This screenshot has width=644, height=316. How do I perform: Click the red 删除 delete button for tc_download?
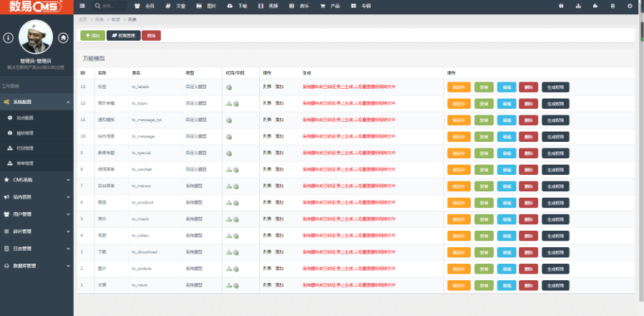coord(528,252)
